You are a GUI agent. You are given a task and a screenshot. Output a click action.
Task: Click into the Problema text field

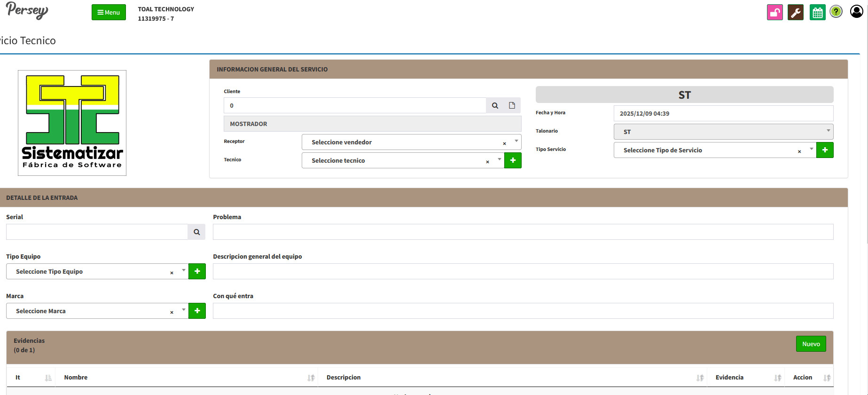(x=523, y=232)
